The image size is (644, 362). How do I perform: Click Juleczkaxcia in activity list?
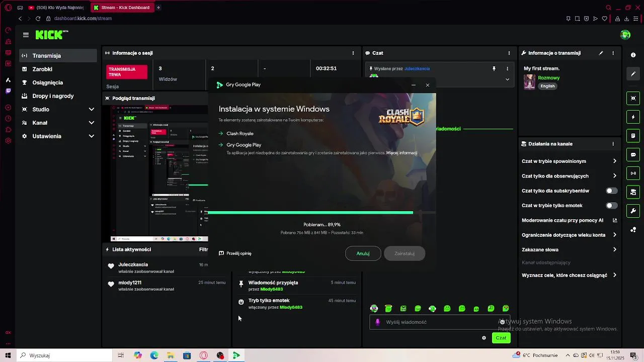point(133,264)
